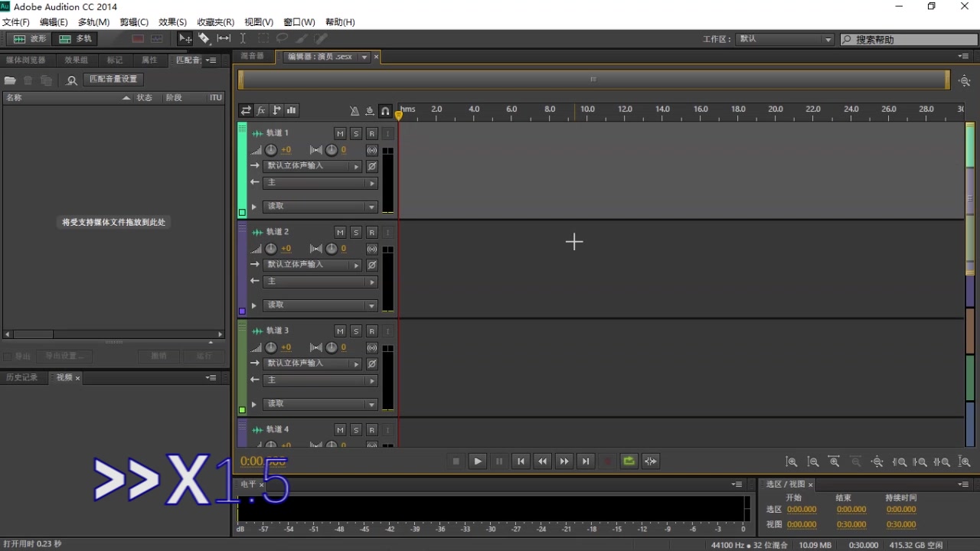The width and height of the screenshot is (980, 551).
Task: Switch to 混音器 tab
Action: click(252, 56)
